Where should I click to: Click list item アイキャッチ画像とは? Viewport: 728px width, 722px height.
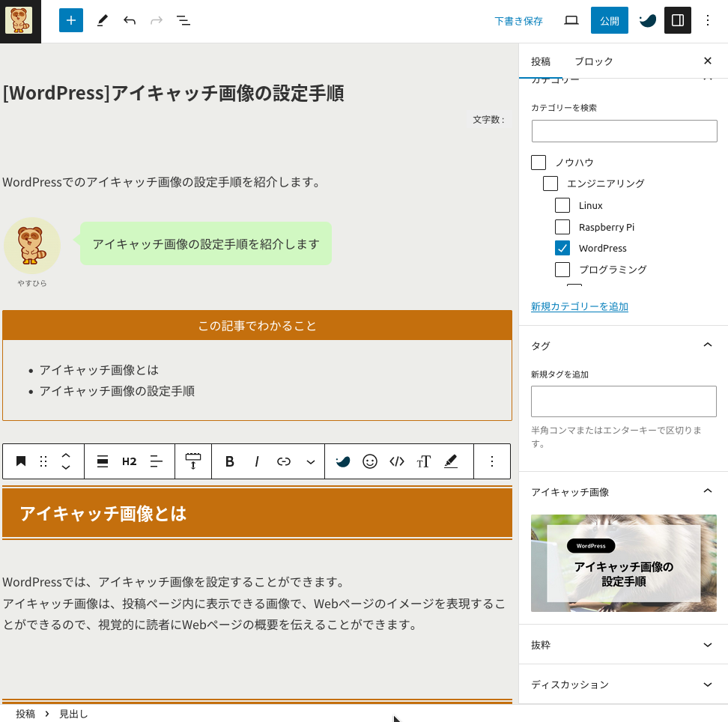[99, 370]
